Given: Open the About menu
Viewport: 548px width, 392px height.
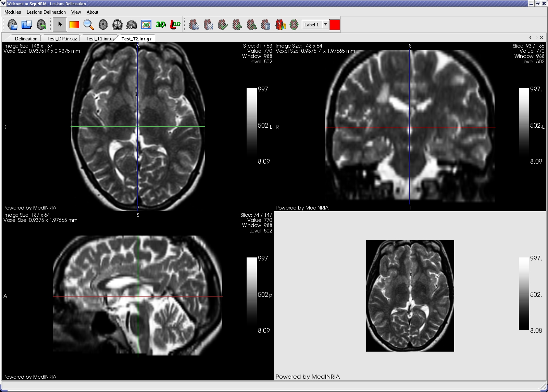Looking at the screenshot, I should (92, 12).
